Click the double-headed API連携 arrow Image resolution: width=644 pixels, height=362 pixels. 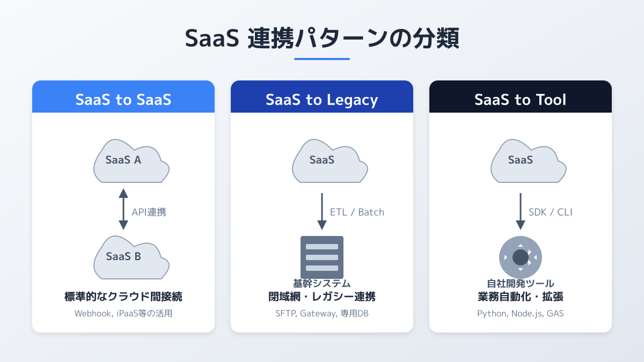(x=123, y=209)
